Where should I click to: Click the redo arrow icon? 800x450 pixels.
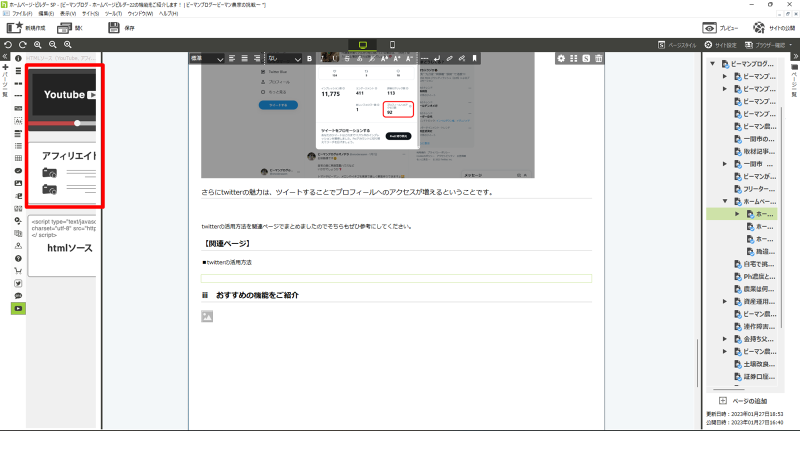23,45
